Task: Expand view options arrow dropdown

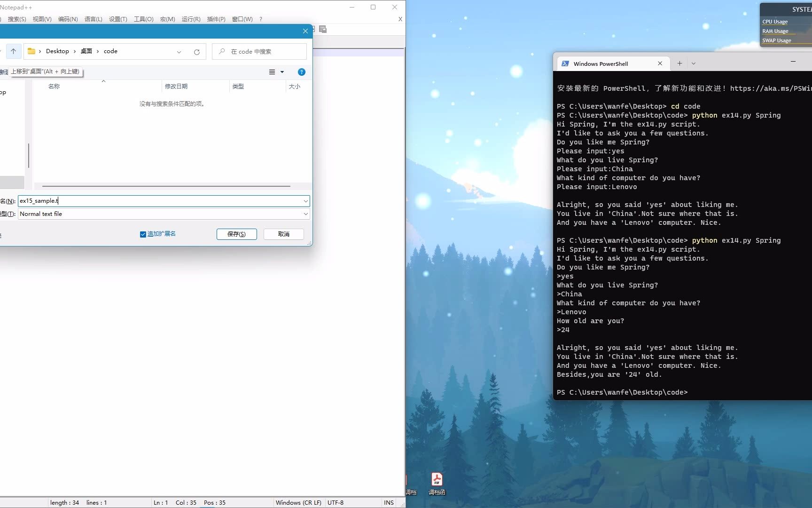Action: (282, 72)
